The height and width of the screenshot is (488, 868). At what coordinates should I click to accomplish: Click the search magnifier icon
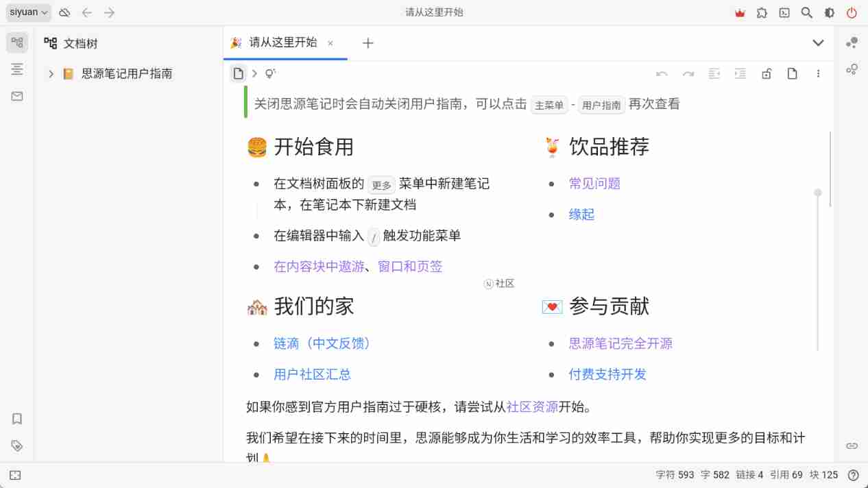(x=807, y=12)
